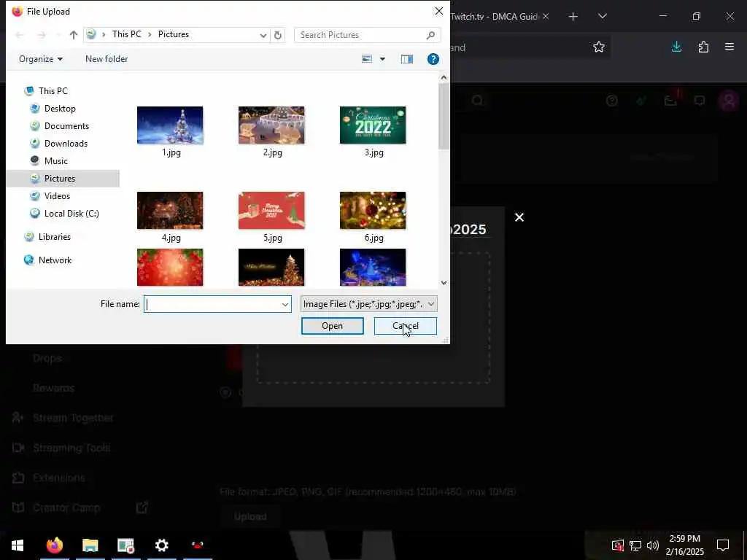Viewport: 747px width, 560px height.
Task: Select the 3.jpg Christmas 2022 thumbnail
Action: click(x=373, y=125)
